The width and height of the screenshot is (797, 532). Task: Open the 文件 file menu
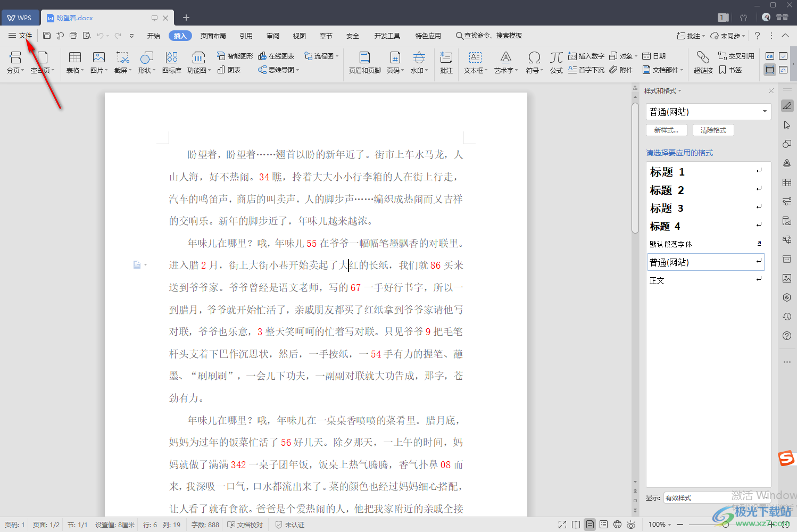pos(20,36)
